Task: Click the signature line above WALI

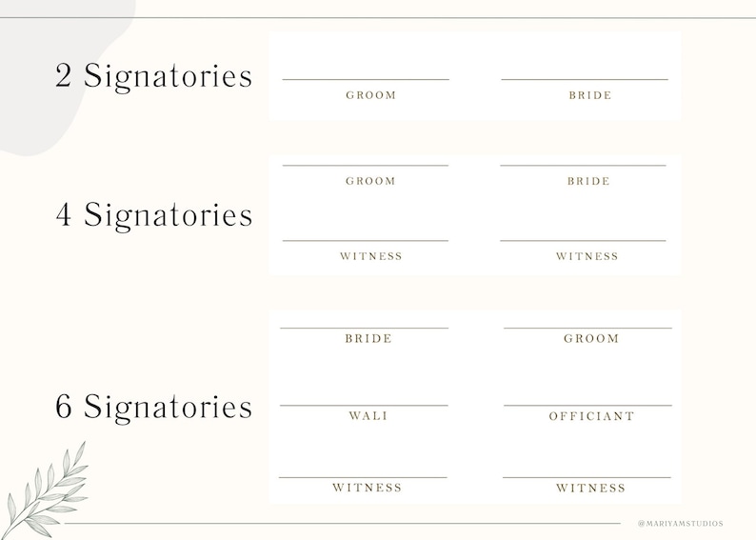Action: click(x=364, y=406)
